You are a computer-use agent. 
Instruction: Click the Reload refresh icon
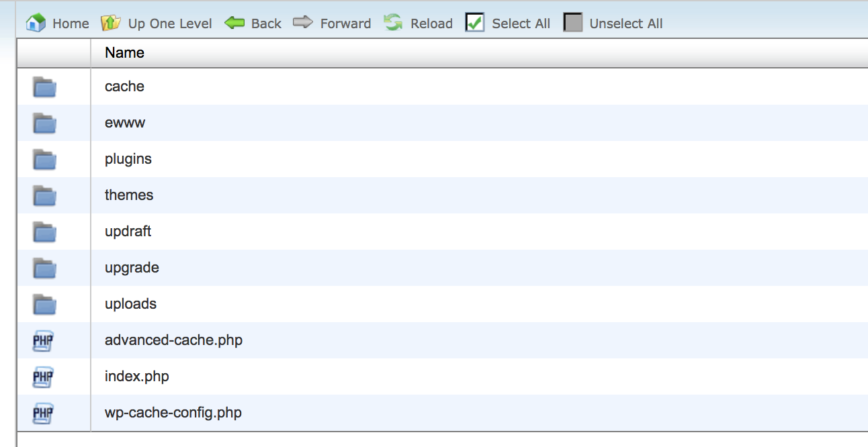click(x=393, y=23)
